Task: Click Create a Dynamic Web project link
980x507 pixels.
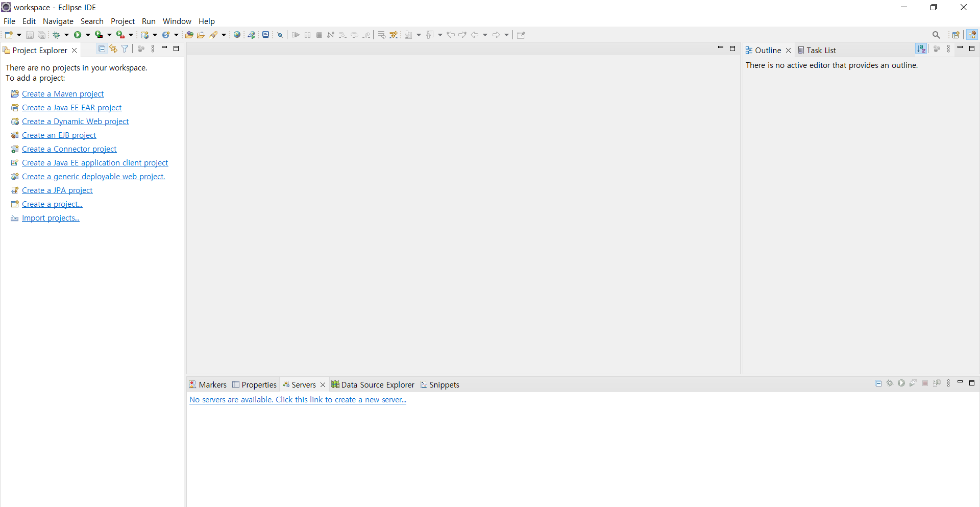Action: (x=76, y=121)
